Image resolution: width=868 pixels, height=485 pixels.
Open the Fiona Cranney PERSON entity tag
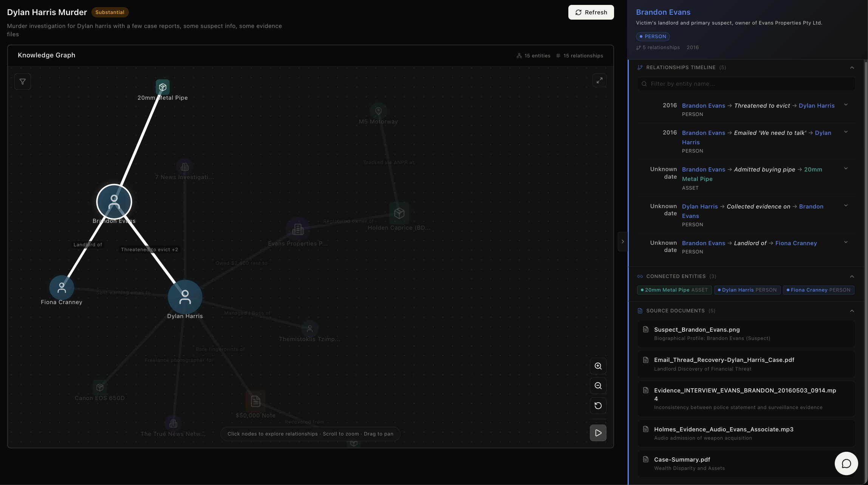click(818, 290)
